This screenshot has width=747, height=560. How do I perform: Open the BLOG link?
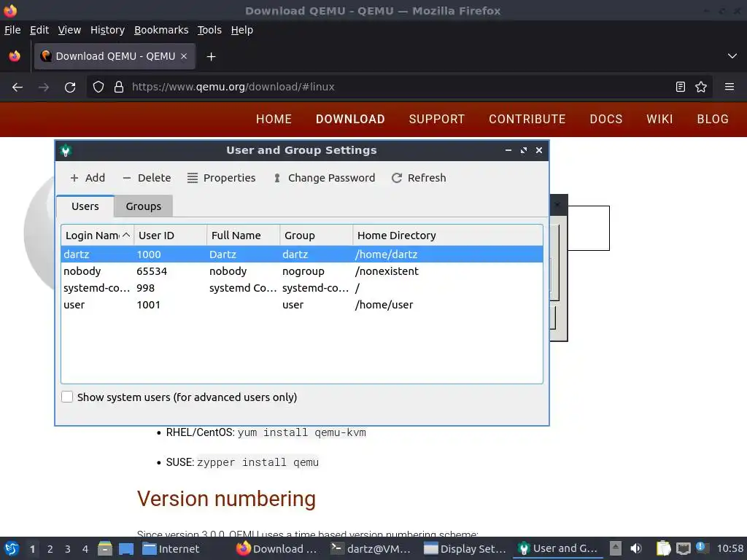(x=713, y=119)
